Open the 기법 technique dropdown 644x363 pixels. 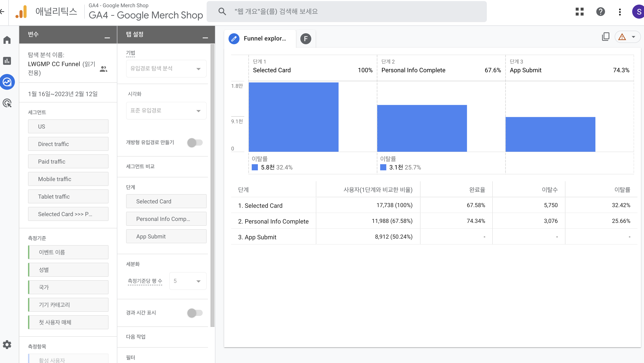coord(166,69)
